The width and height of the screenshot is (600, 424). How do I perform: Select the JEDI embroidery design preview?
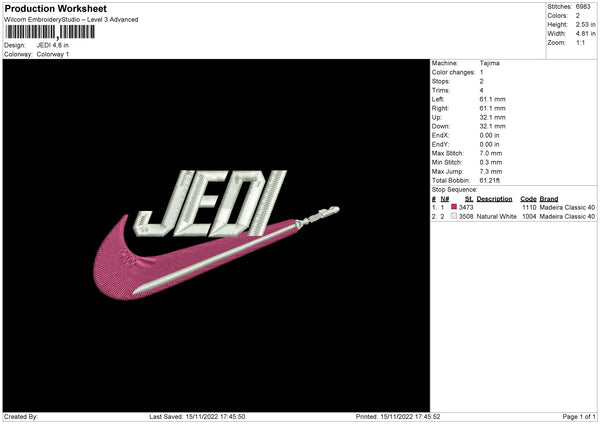pyautogui.click(x=216, y=235)
